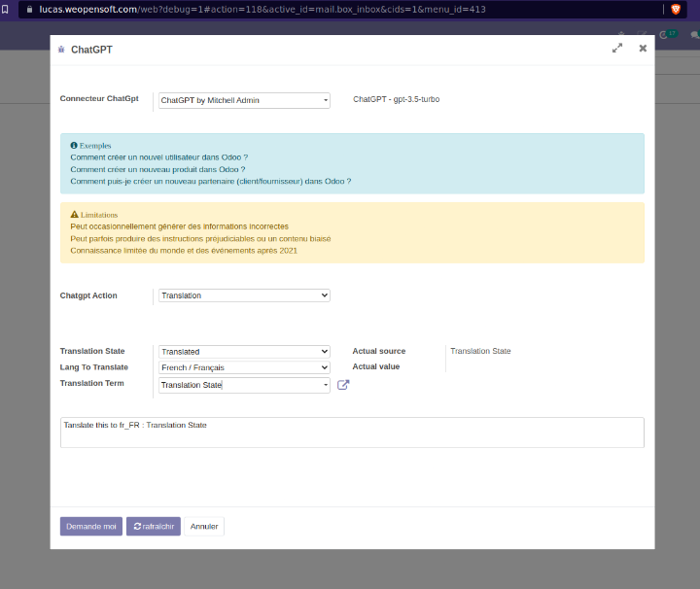The image size is (700, 589).
Task: Open Chatgpt Action dropdown
Action: pyautogui.click(x=244, y=295)
